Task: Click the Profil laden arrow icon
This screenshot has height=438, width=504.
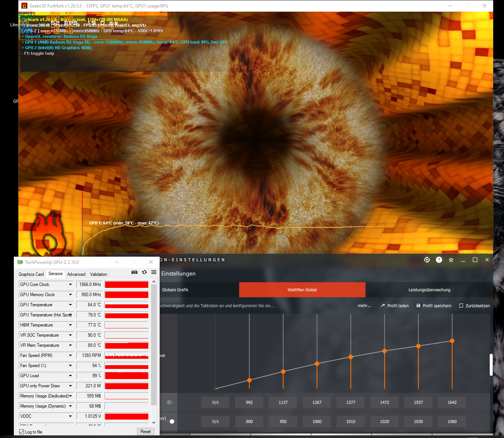Action: tap(383, 306)
